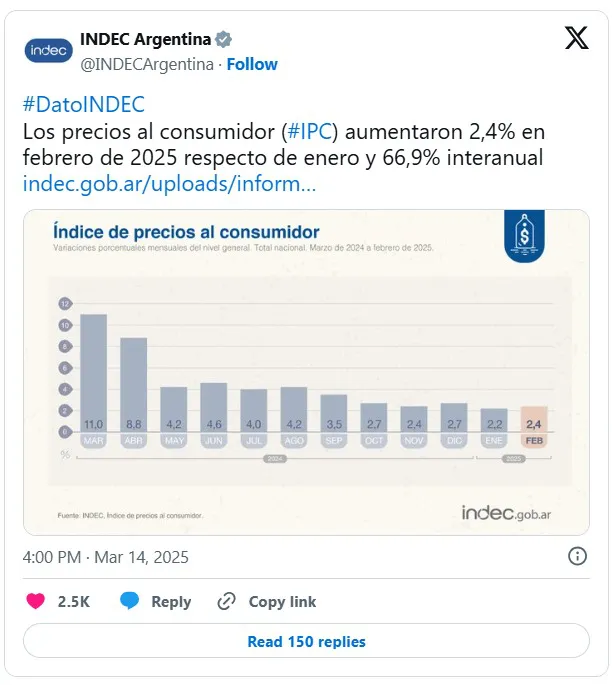Click the Reply text label
The width and height of the screenshot is (612, 685).
point(171,601)
